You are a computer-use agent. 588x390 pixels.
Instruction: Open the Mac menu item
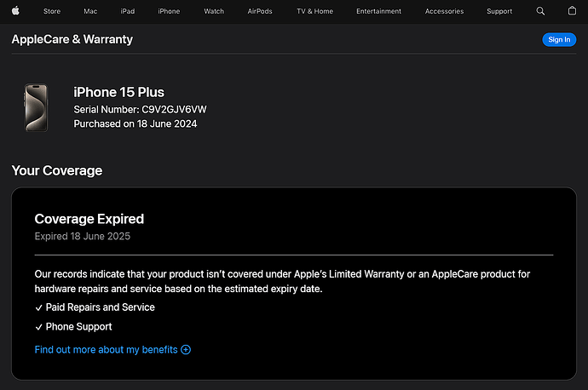pyautogui.click(x=90, y=11)
